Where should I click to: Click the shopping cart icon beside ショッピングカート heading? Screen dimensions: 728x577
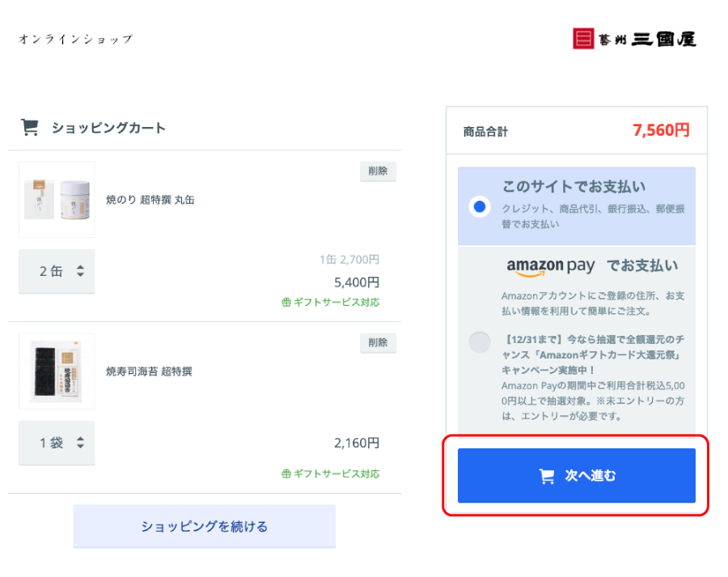pyautogui.click(x=29, y=127)
